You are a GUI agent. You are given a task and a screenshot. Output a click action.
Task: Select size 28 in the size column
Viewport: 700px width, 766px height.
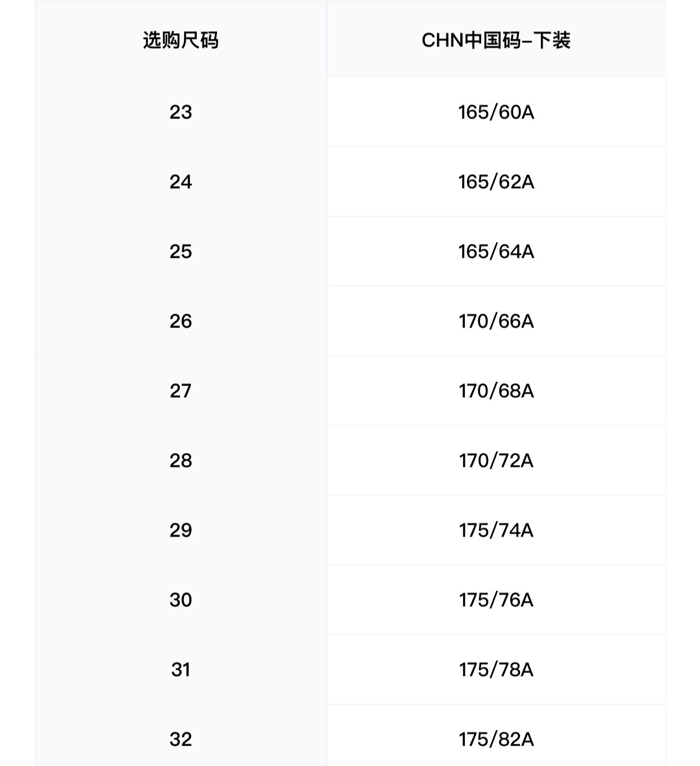[x=181, y=461]
